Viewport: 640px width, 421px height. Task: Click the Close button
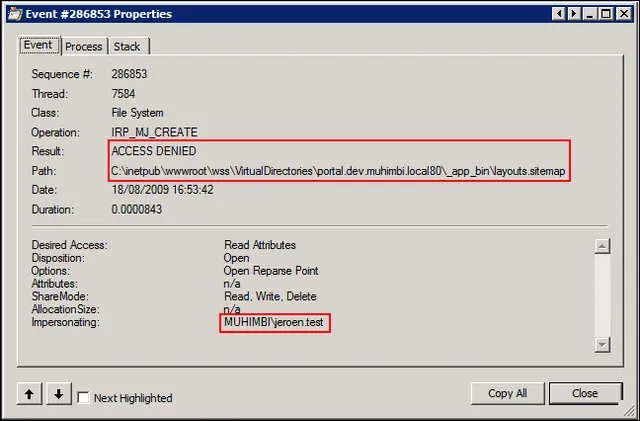pyautogui.click(x=585, y=393)
